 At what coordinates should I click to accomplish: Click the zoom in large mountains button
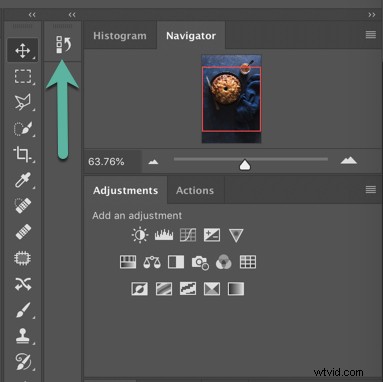click(x=349, y=161)
